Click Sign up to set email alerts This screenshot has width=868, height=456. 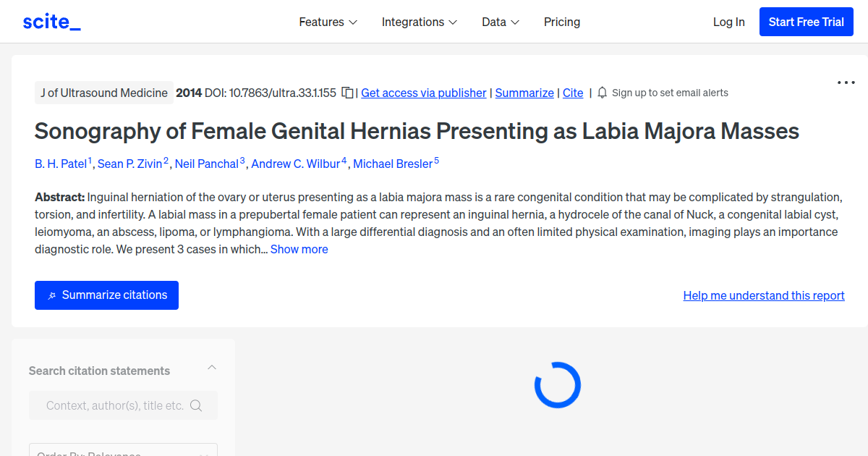coord(670,93)
